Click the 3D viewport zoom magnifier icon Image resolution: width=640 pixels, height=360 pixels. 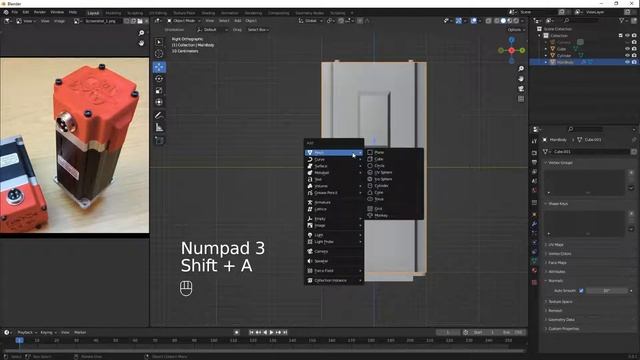pyautogui.click(x=521, y=69)
